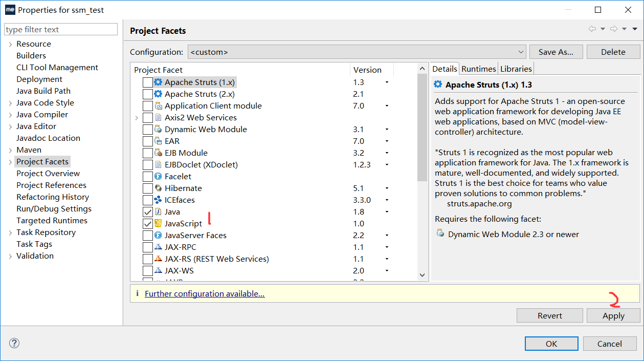
Task: Open the Configuration <custom> dropdown
Action: point(357,52)
